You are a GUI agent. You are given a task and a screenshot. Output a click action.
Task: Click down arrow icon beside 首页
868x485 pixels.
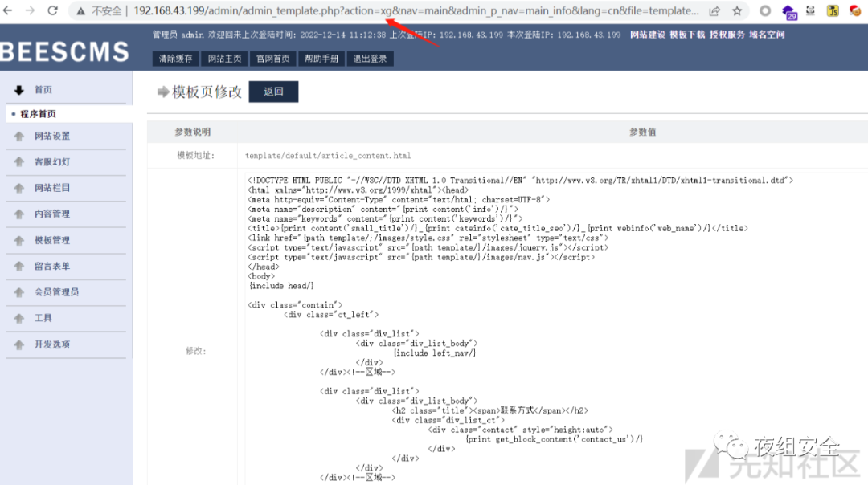pyautogui.click(x=19, y=90)
